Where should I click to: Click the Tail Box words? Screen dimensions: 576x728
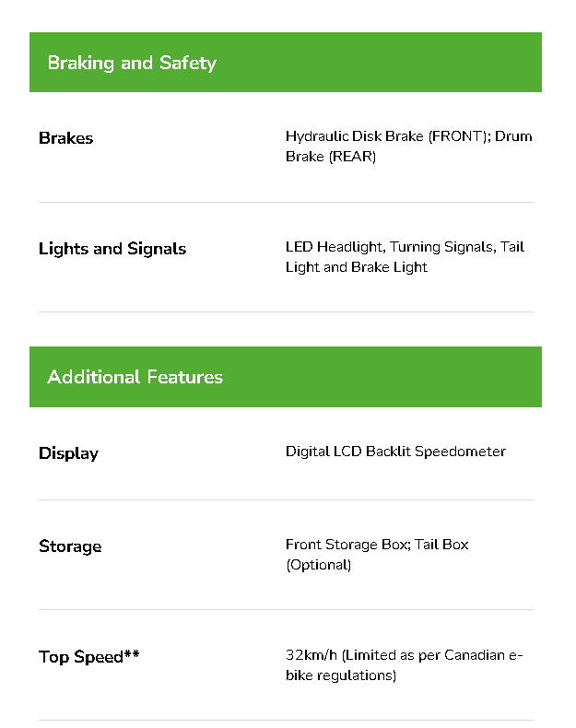[x=441, y=545]
